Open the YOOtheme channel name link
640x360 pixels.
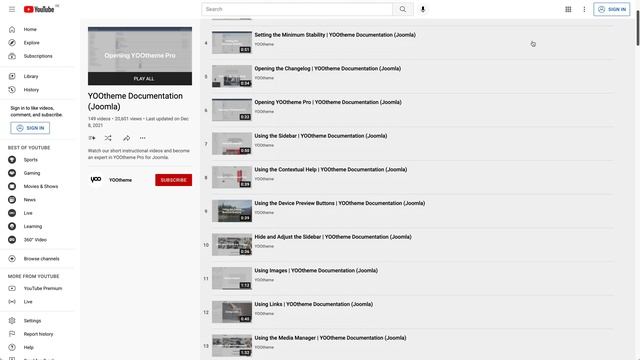click(120, 180)
